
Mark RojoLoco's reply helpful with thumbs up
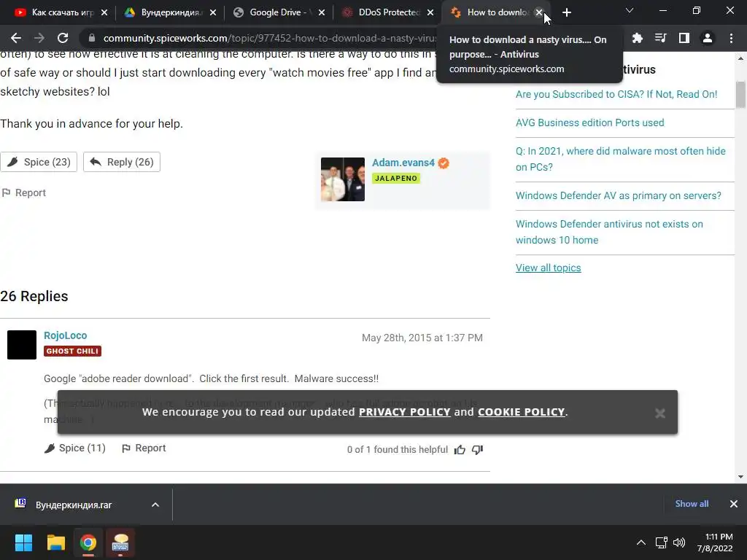pyautogui.click(x=460, y=449)
